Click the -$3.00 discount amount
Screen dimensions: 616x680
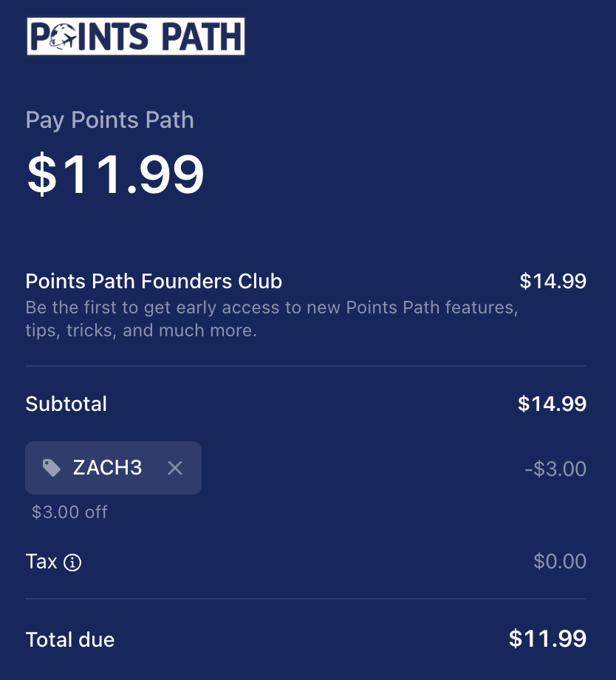[x=556, y=467]
